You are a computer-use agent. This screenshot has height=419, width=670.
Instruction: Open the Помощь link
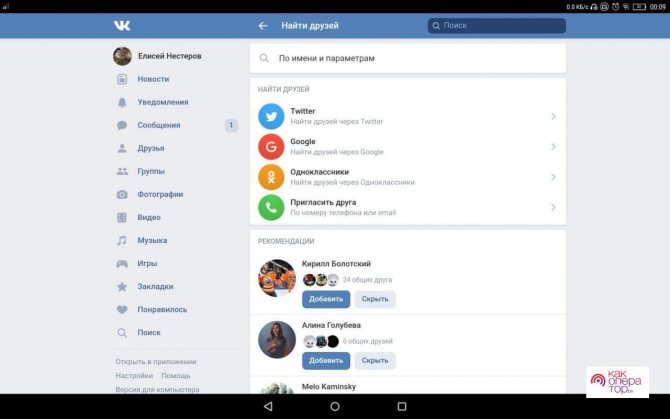176,376
